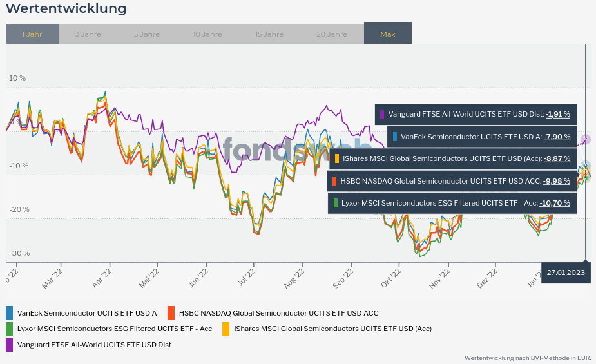Select the 1 Jahr time range tab

[x=32, y=34]
